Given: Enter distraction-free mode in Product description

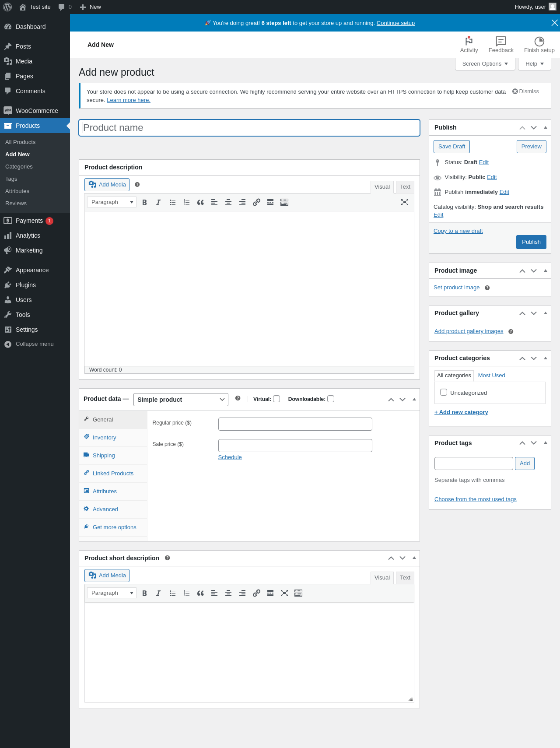Looking at the screenshot, I should tap(405, 202).
